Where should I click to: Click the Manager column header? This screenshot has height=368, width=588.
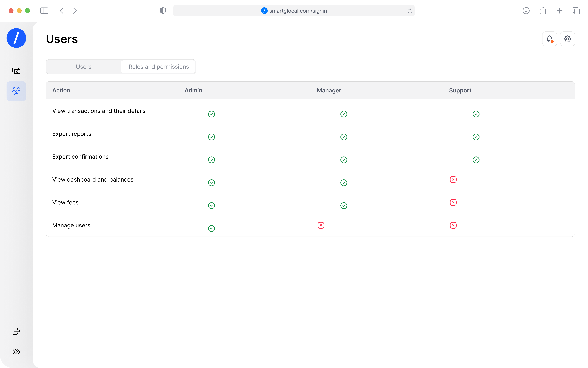[x=329, y=91]
